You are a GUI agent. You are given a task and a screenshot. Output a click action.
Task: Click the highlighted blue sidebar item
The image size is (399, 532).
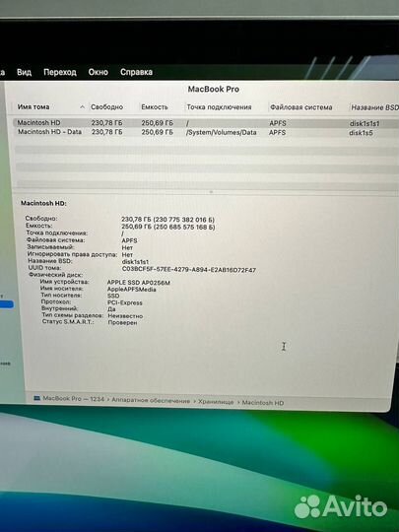pyautogui.click(x=7, y=304)
